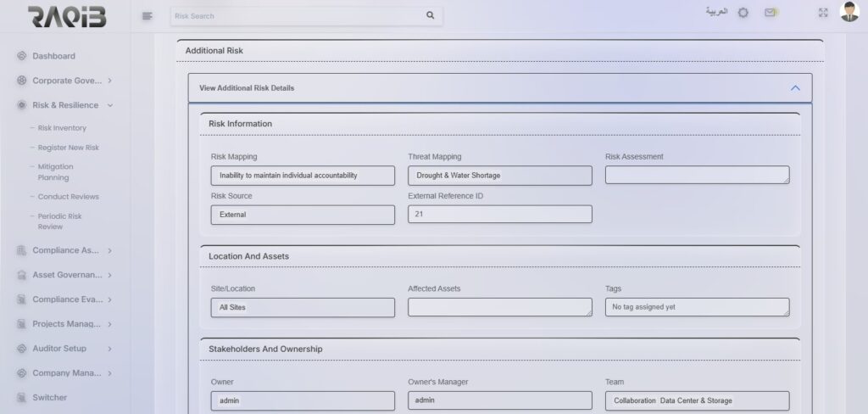The width and height of the screenshot is (868, 414).
Task: Open the user profile avatar
Action: click(849, 12)
